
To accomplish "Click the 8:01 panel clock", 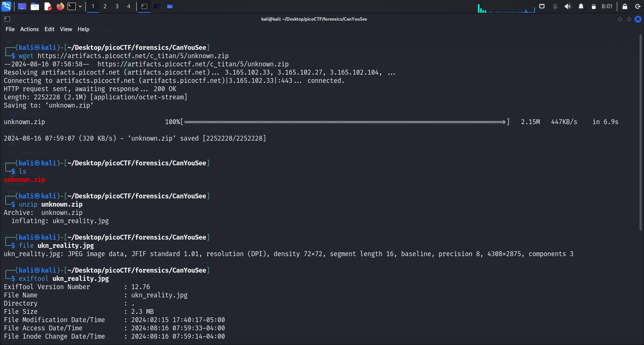I will (x=607, y=6).
